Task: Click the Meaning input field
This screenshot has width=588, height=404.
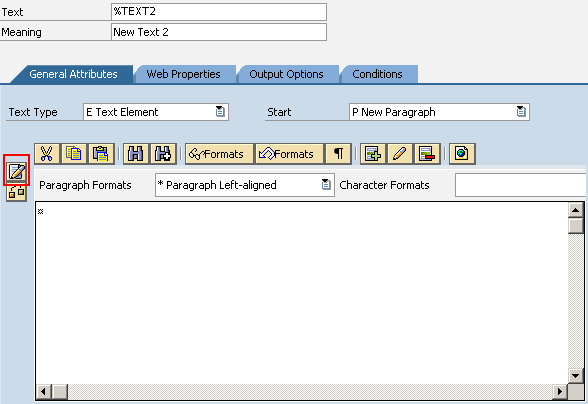Action: tap(219, 32)
